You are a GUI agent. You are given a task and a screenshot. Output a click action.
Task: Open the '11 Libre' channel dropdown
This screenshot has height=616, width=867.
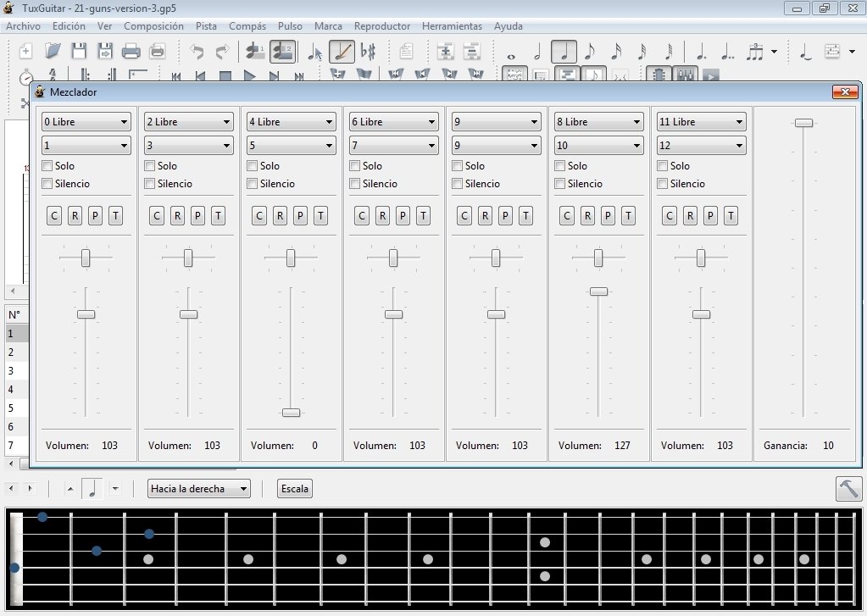coord(702,122)
